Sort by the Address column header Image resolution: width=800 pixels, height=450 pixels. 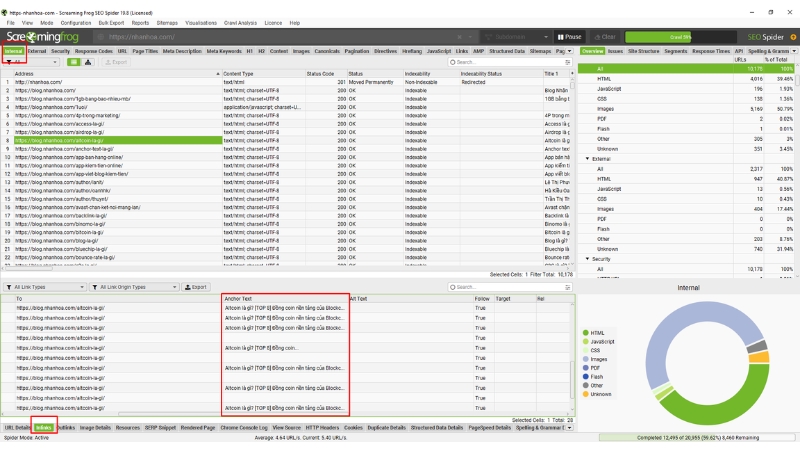point(117,73)
